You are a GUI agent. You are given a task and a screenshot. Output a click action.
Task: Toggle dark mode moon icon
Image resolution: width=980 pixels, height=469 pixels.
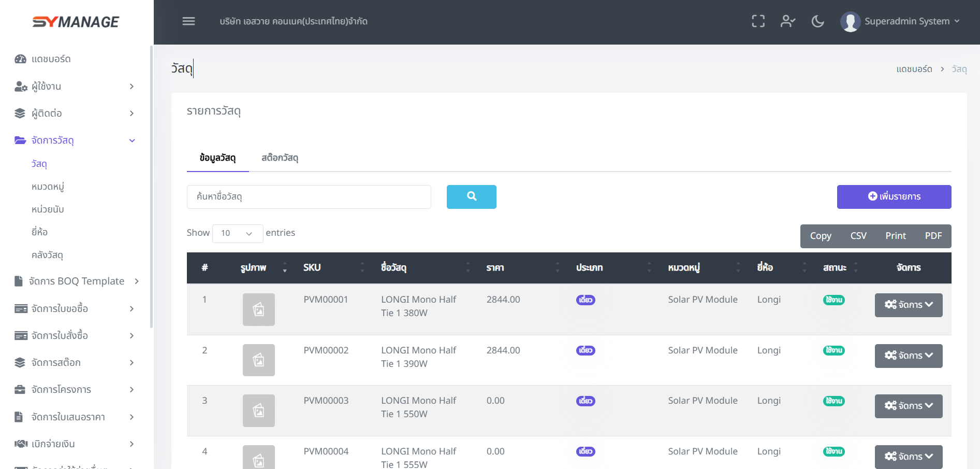click(817, 21)
